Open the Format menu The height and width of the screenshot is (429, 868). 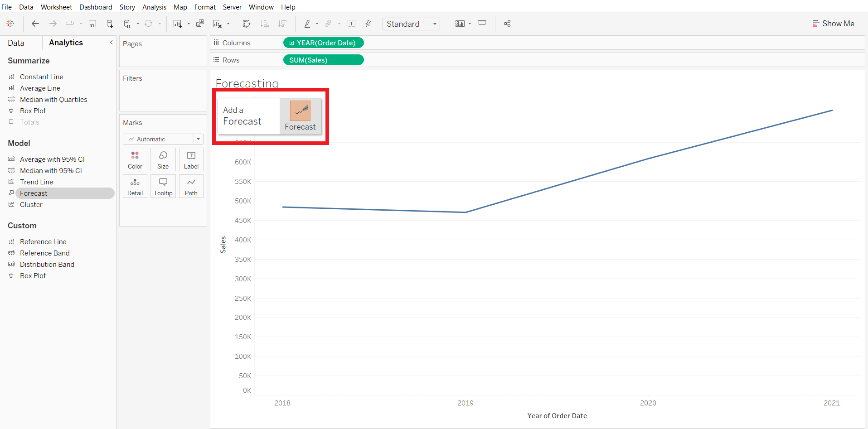click(205, 7)
